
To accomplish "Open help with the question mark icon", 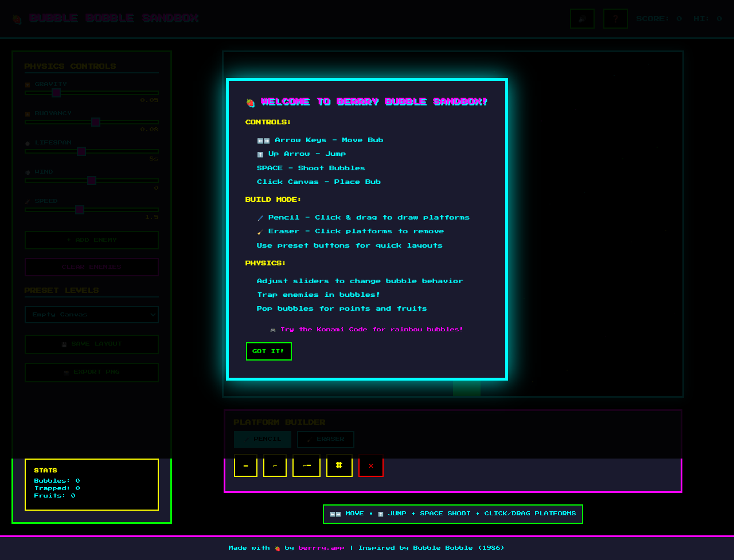I will tap(615, 19).
